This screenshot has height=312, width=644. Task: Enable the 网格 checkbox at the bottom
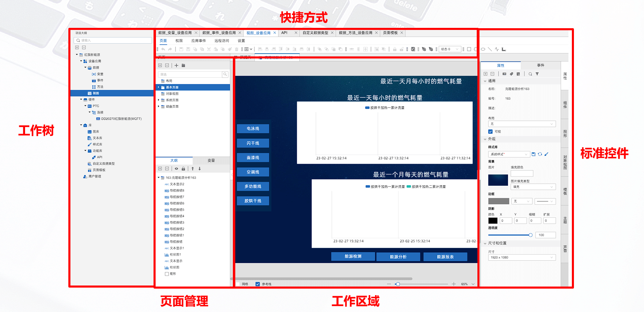238,284
